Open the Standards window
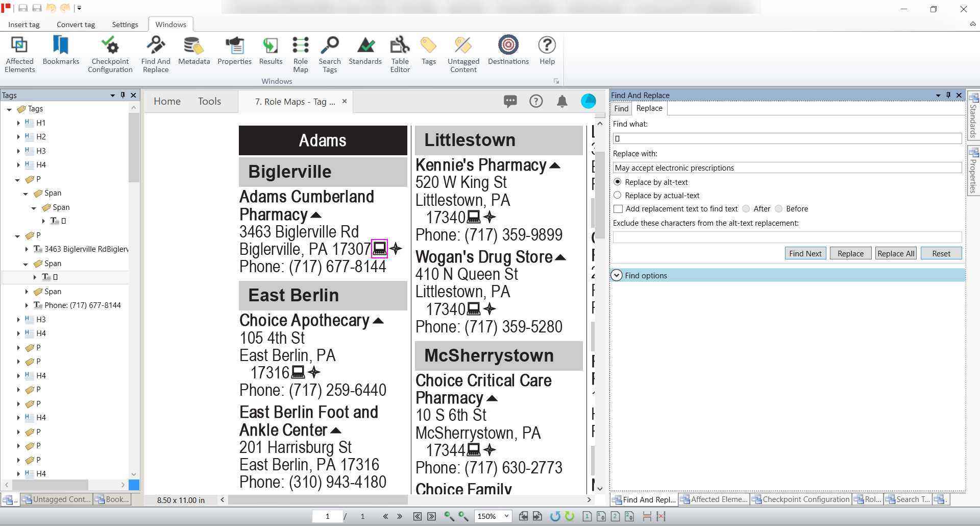980x526 pixels. (365, 51)
